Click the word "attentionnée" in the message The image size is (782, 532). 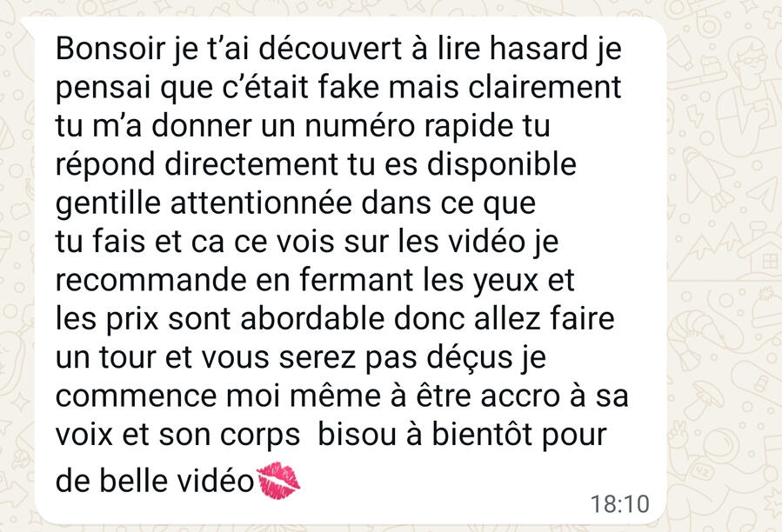tap(261, 203)
